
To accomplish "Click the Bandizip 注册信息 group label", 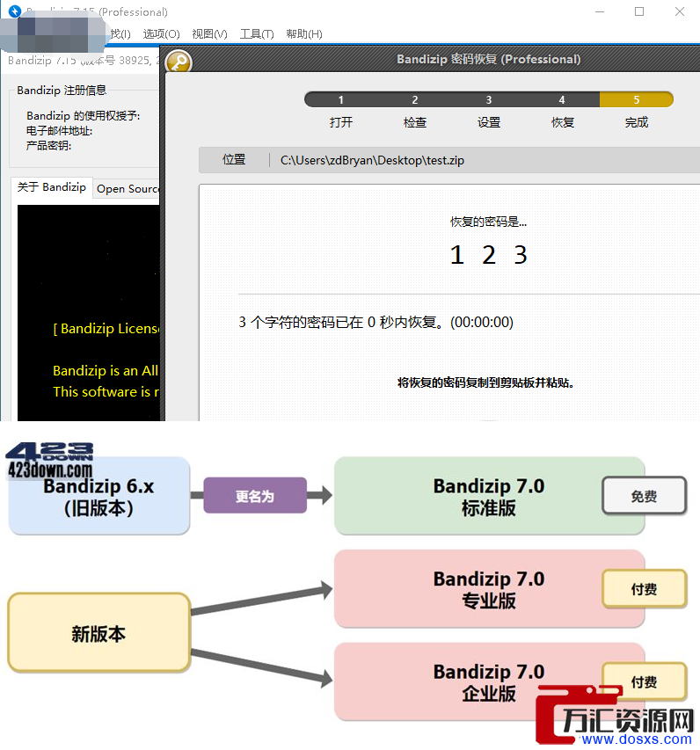I will coord(62,91).
